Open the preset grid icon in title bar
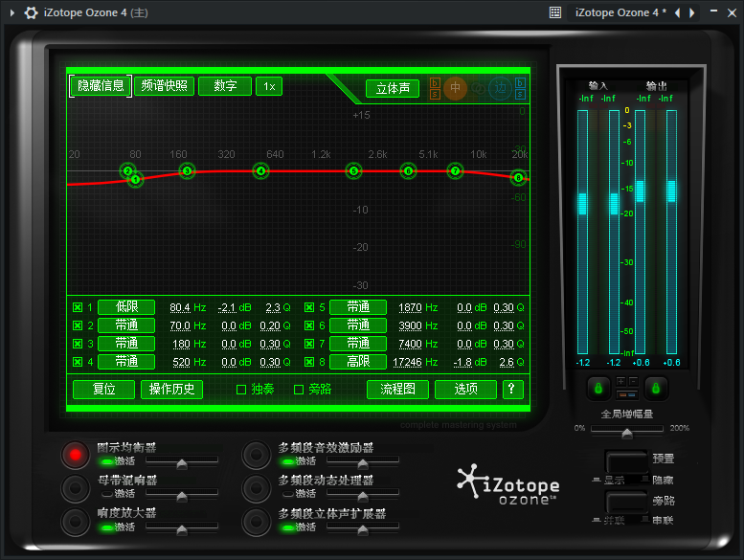Viewport: 744px width, 560px height. coord(555,12)
